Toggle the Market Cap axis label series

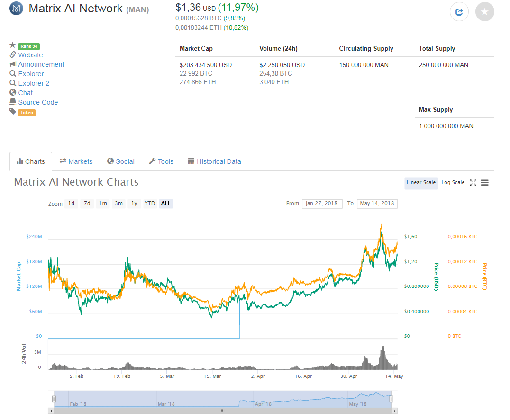coord(18,276)
